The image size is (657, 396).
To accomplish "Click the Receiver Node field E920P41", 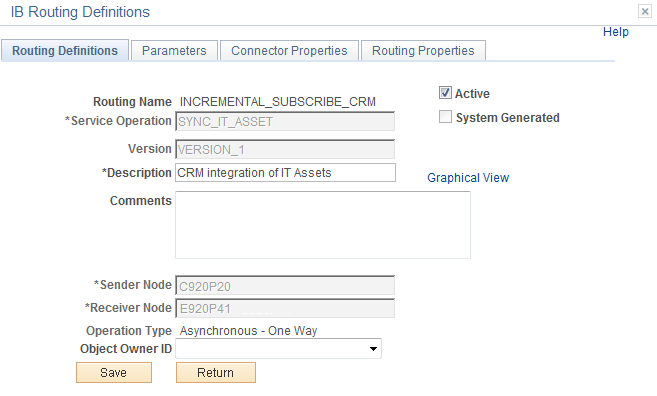I will (x=285, y=308).
